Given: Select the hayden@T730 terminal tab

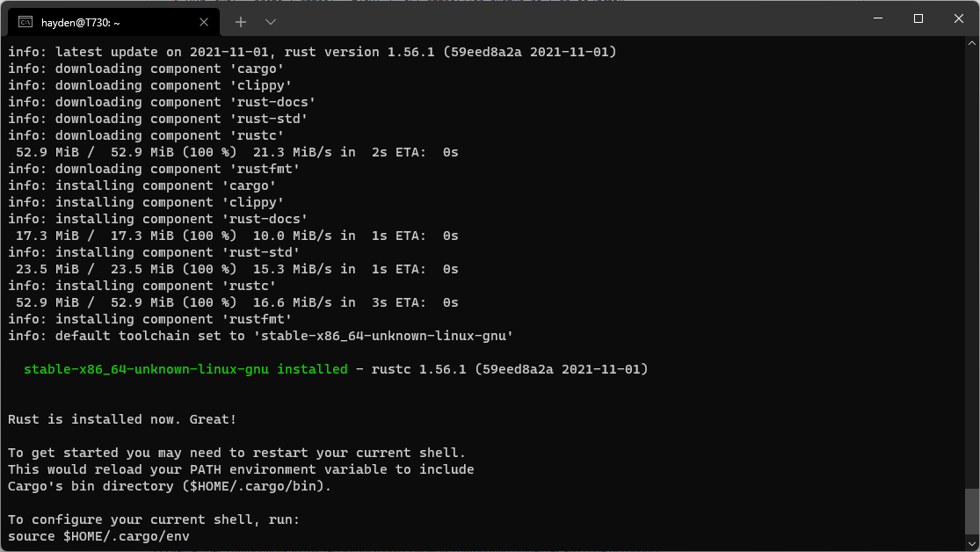Looking at the screenshot, I should 105,21.
